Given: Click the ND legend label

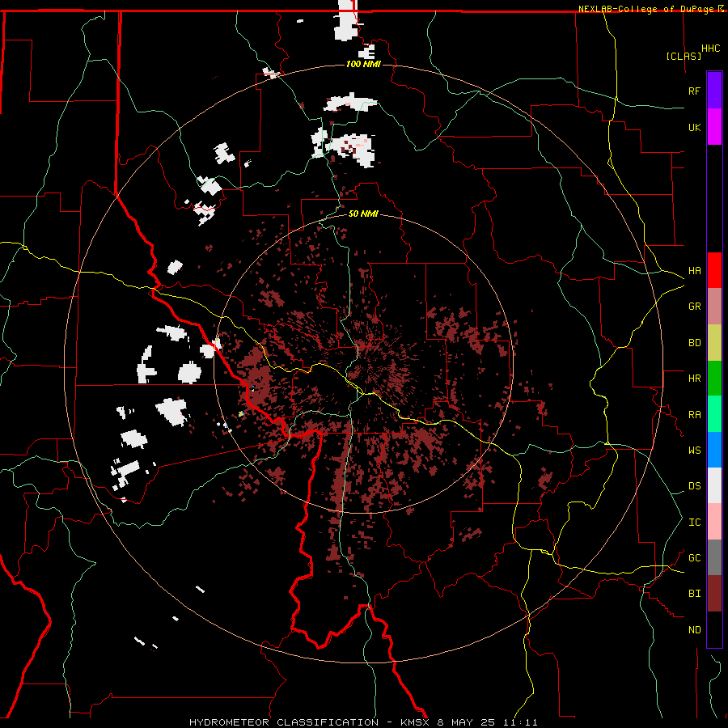Looking at the screenshot, I should pos(694,630).
